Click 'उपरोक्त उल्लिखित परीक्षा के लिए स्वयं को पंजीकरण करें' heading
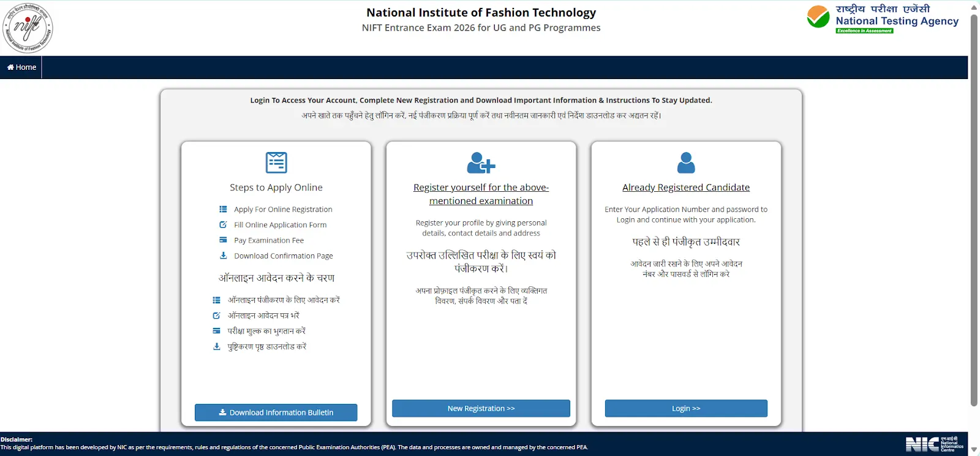The image size is (980, 456). click(481, 262)
